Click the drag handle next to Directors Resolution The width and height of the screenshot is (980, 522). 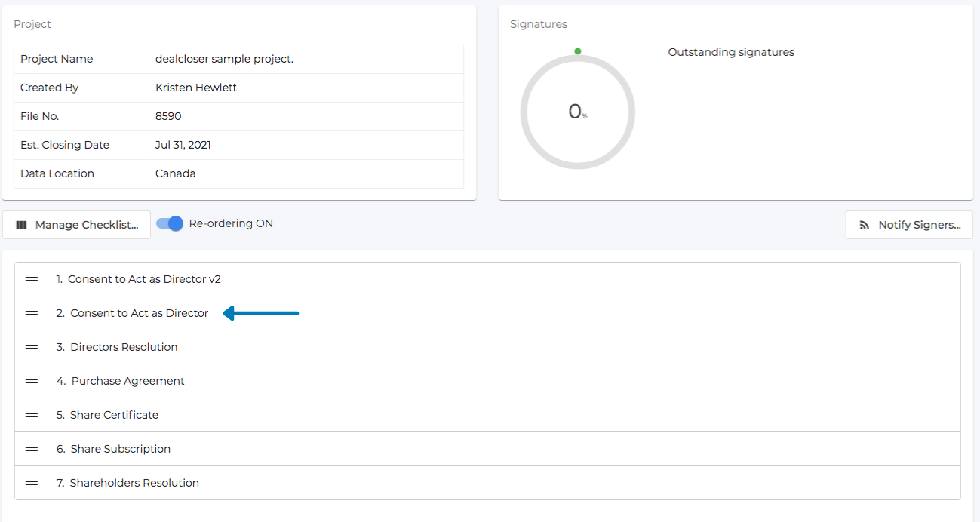(x=31, y=346)
